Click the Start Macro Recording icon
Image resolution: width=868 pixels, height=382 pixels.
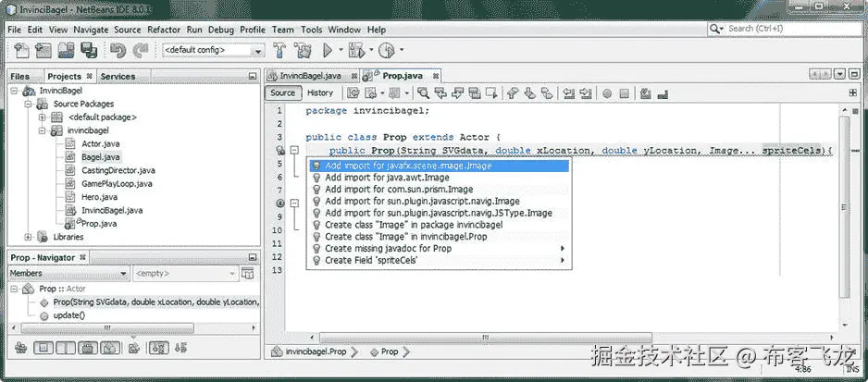(x=607, y=93)
